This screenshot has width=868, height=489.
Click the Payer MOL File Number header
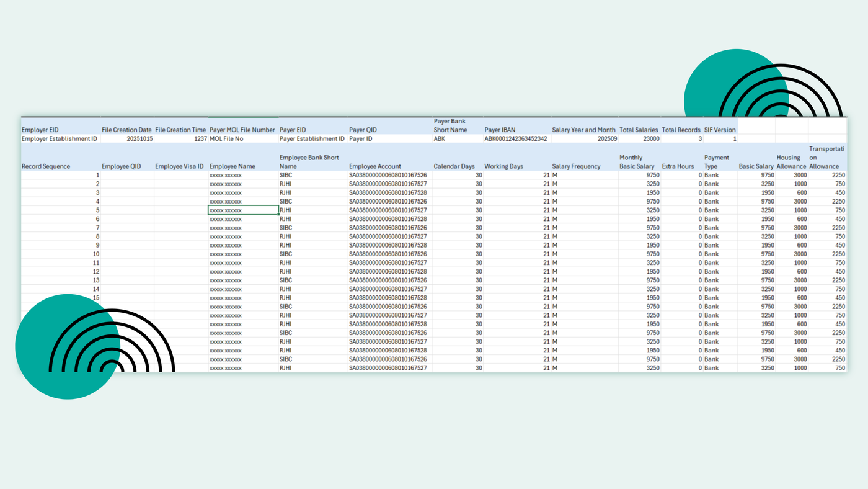[242, 130]
